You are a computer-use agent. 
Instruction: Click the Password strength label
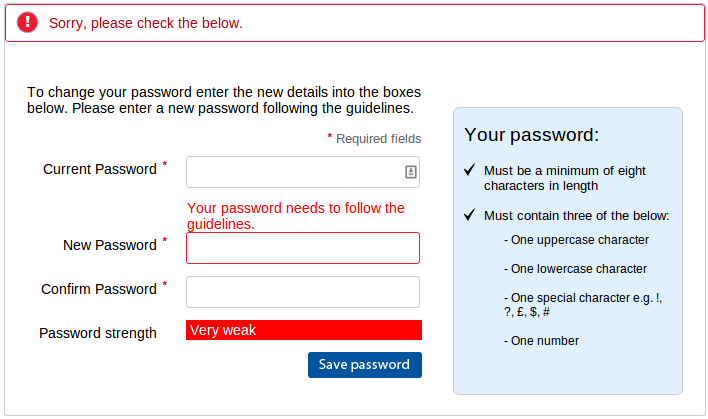click(x=98, y=333)
